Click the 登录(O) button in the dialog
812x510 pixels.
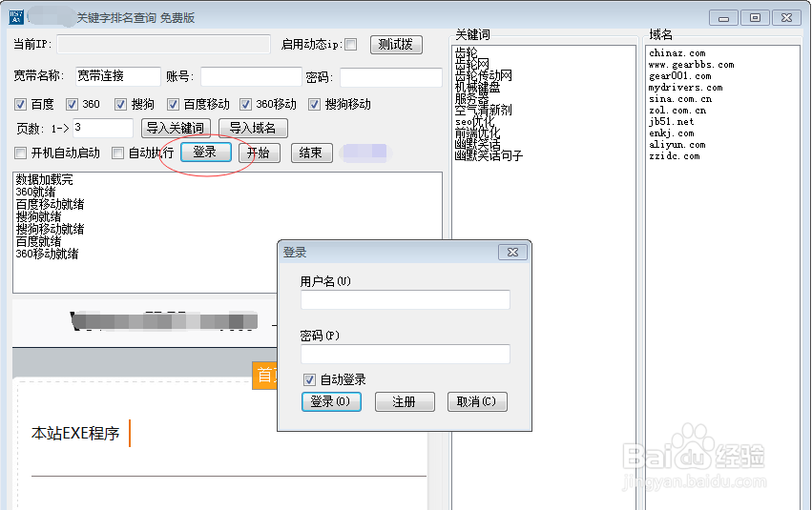coord(331,402)
